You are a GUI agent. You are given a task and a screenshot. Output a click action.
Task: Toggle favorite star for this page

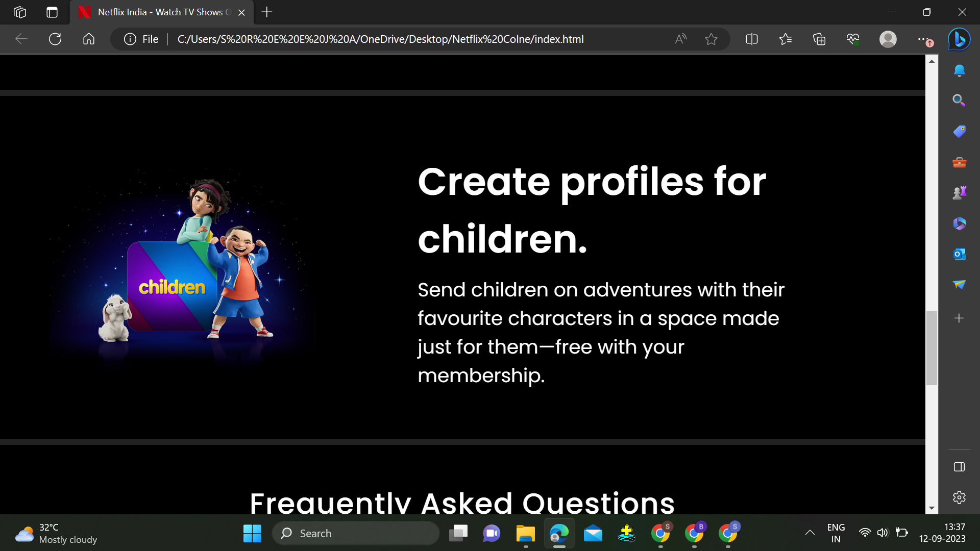click(711, 39)
